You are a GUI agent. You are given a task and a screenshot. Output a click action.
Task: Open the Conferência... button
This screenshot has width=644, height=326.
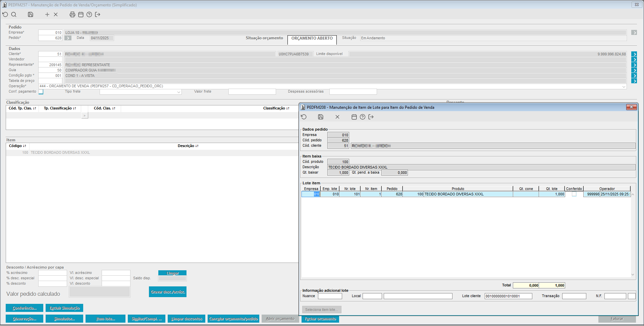coord(24,308)
